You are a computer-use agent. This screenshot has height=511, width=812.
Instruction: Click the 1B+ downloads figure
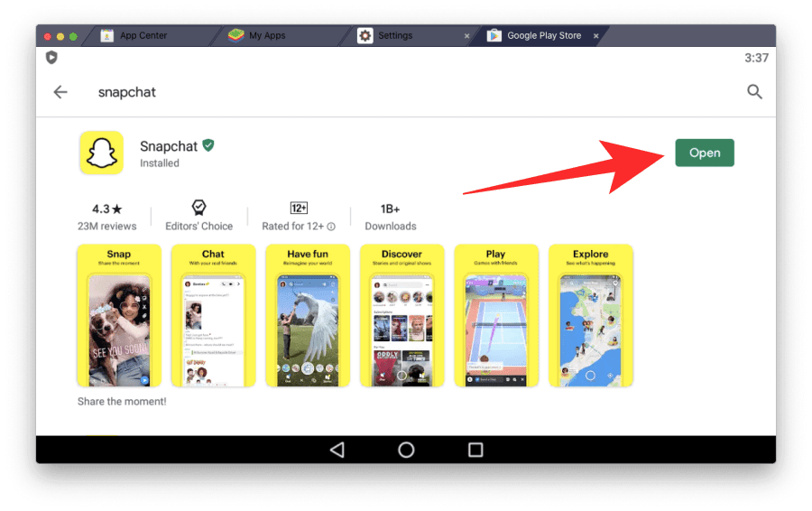click(x=391, y=209)
